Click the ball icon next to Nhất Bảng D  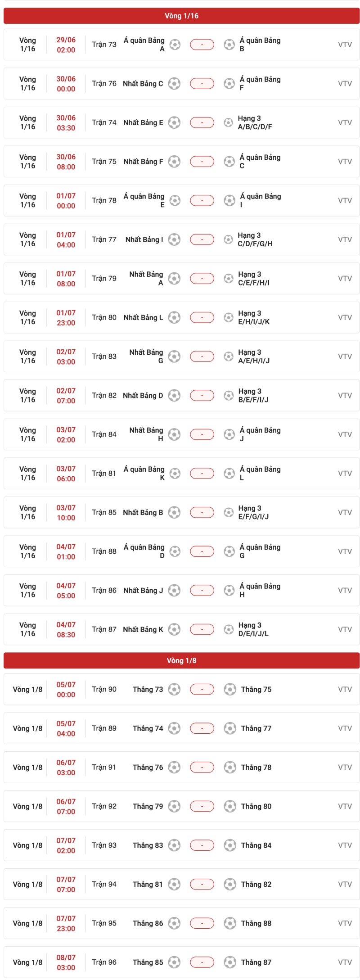(x=174, y=395)
